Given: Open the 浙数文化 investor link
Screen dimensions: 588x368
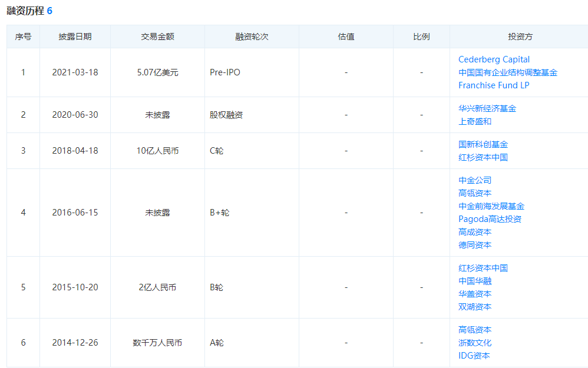Looking at the screenshot, I should [475, 343].
